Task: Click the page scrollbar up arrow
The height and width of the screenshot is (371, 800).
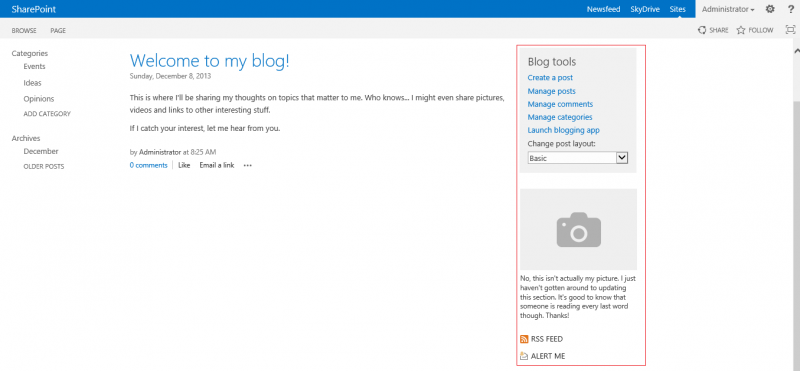Action: pyautogui.click(x=796, y=50)
